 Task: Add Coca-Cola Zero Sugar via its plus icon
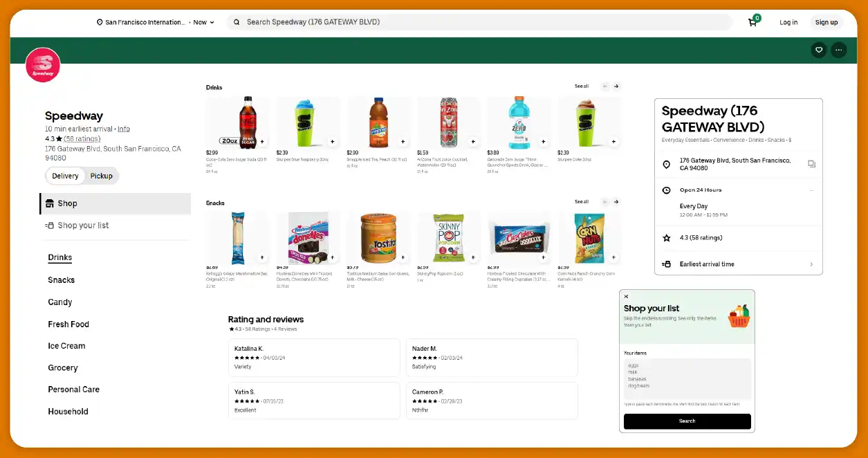pos(261,141)
